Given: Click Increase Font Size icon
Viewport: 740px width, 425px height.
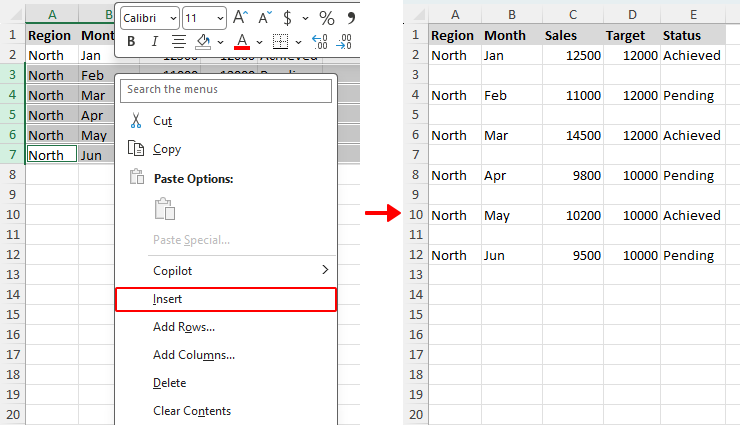Looking at the screenshot, I should 241,18.
